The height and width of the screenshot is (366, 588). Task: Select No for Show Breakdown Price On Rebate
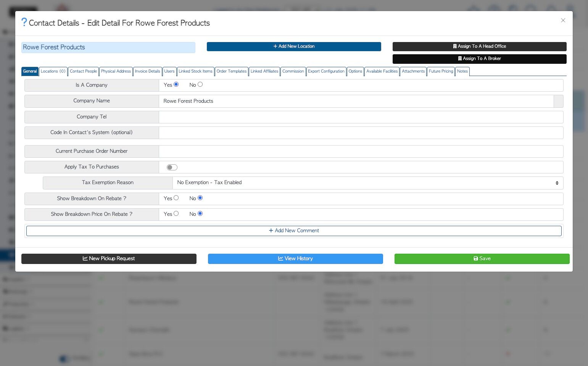click(x=200, y=214)
